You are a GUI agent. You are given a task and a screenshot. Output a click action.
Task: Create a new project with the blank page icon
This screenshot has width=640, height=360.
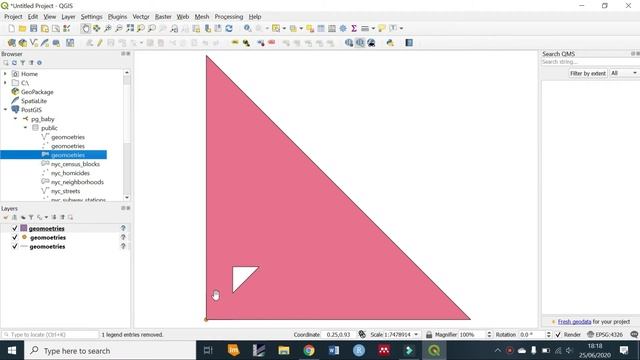click(x=12, y=28)
